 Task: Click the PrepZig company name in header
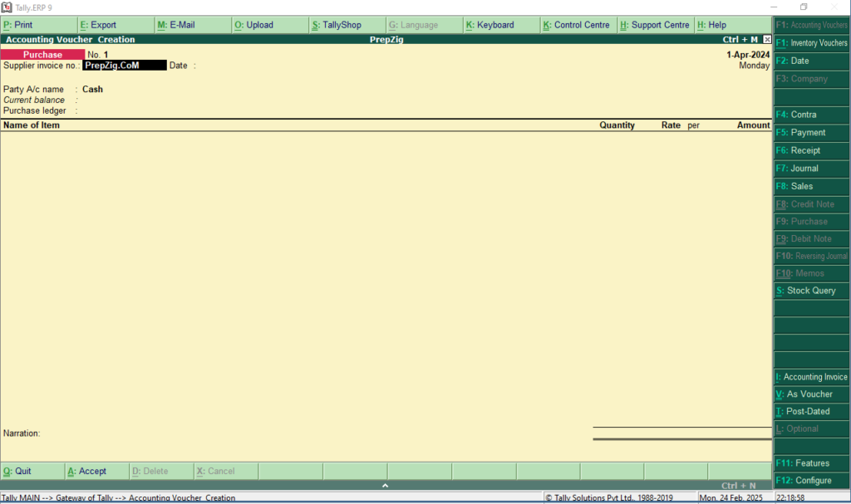point(386,40)
